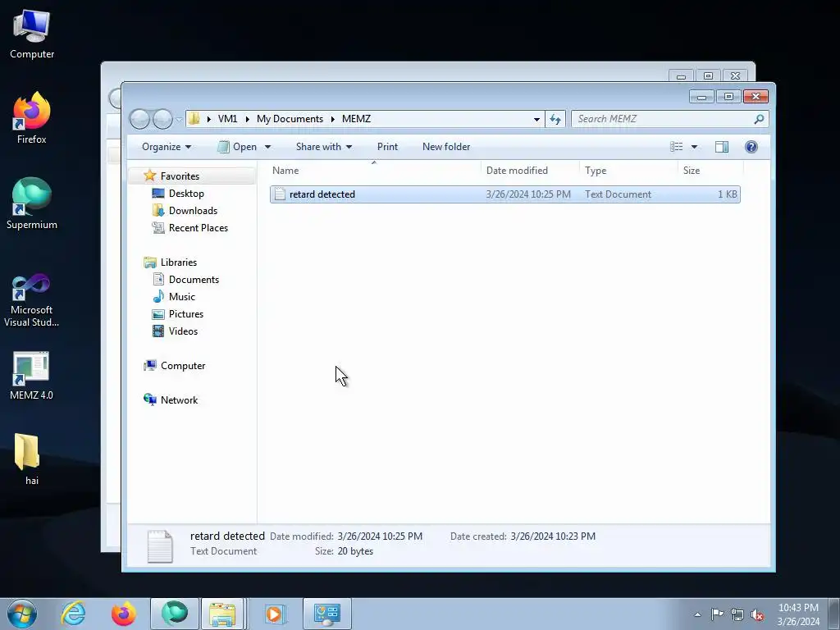Click My Documents in the address breadcrumb
The image size is (840, 630).
pyautogui.click(x=290, y=119)
